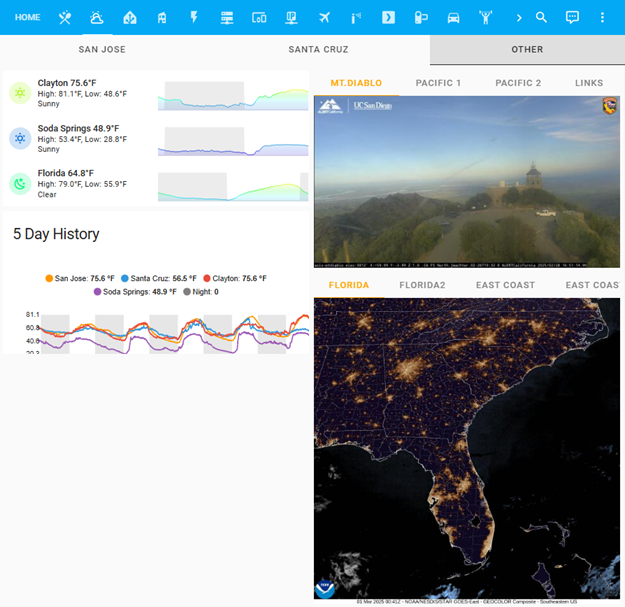Image resolution: width=625 pixels, height=607 pixels.
Task: Click the 5 Day History heading
Action: click(x=56, y=234)
